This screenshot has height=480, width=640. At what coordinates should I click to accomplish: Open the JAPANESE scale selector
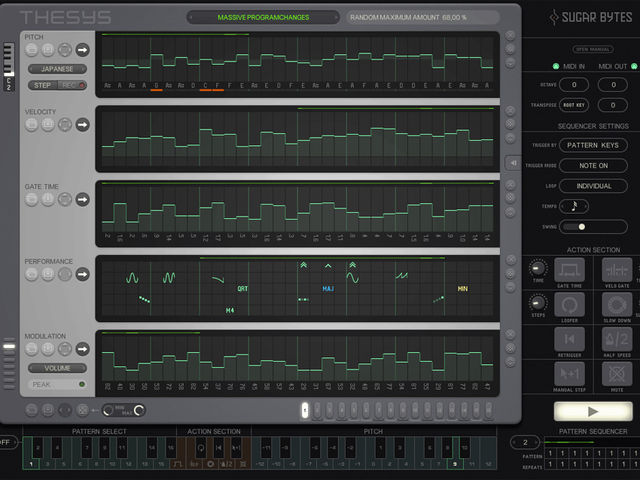(57, 69)
